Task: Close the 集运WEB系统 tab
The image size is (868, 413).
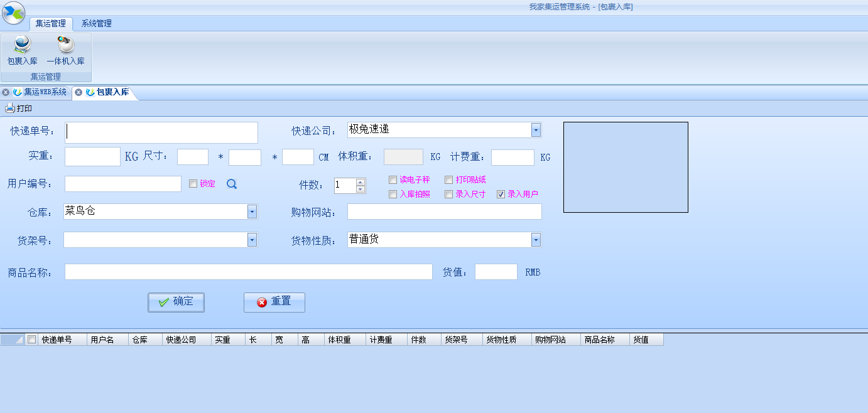Action: 6,92
